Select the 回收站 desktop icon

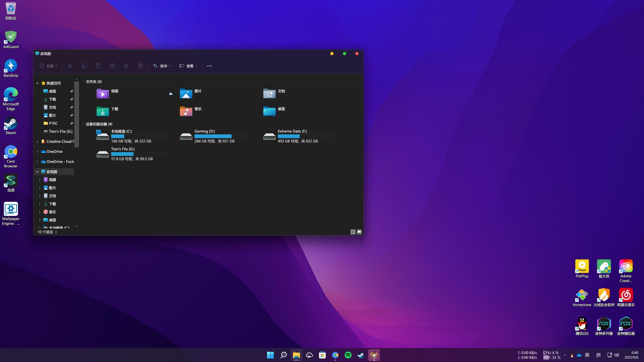pyautogui.click(x=11, y=11)
